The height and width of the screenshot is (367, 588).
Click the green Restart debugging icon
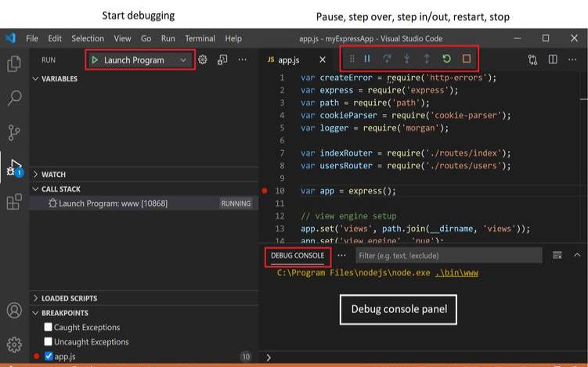[x=446, y=59]
